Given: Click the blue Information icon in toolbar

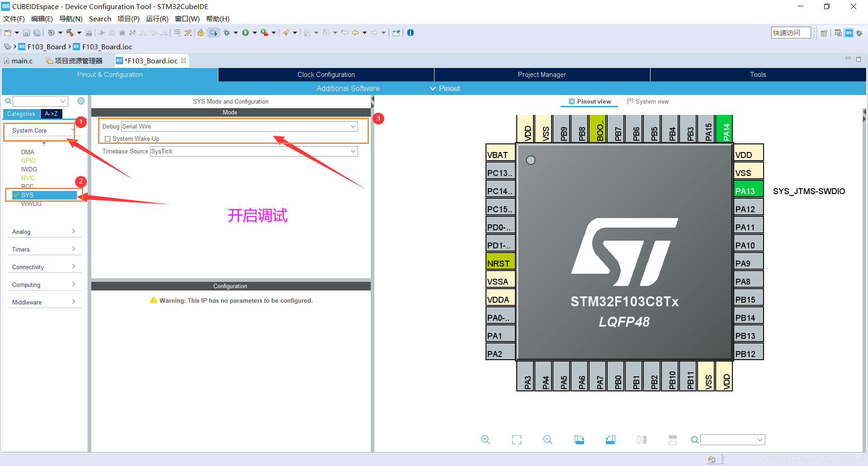Looking at the screenshot, I should 410,33.
